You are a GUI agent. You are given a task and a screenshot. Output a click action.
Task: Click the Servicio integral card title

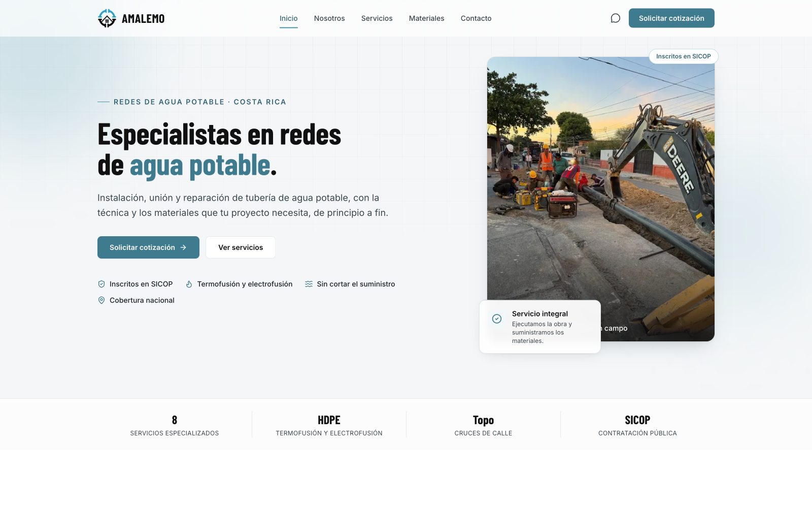pyautogui.click(x=540, y=314)
